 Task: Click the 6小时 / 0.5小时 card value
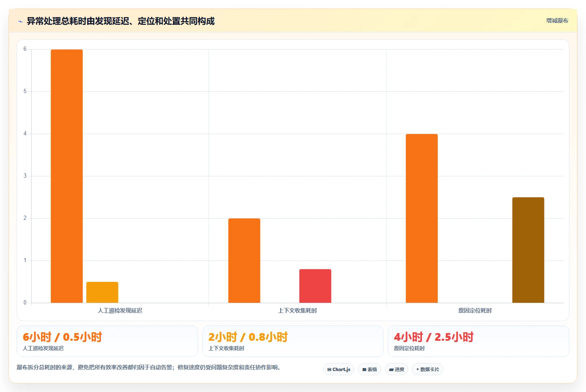coord(62,337)
